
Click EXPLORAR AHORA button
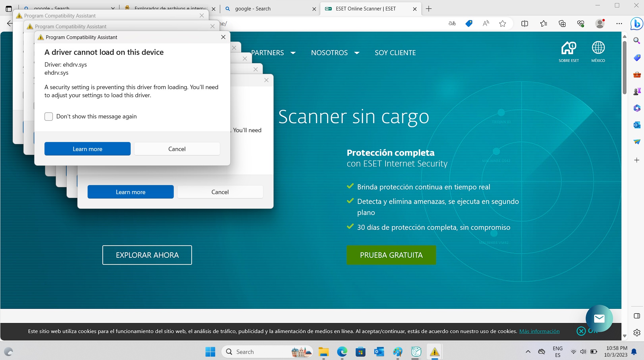(x=147, y=255)
